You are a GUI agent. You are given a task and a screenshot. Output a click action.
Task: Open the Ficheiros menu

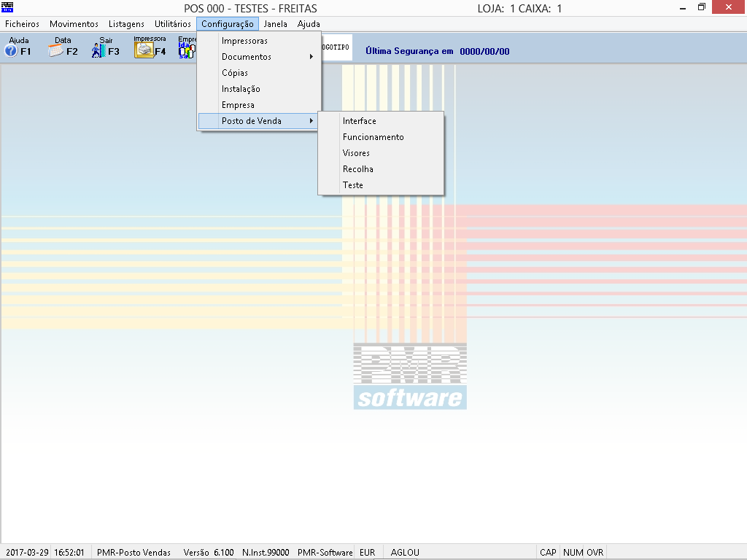(23, 24)
